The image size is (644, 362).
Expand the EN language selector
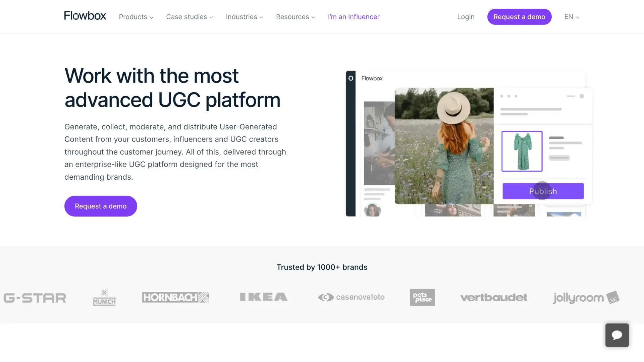pos(571,17)
